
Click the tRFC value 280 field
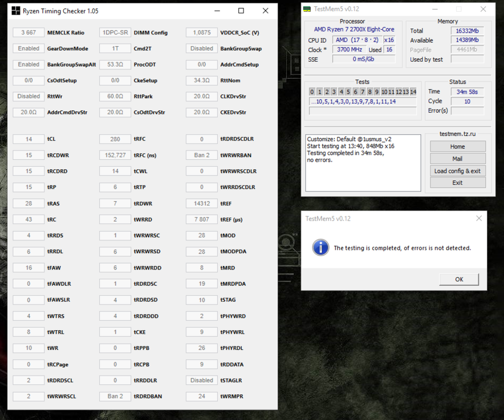[x=115, y=139]
